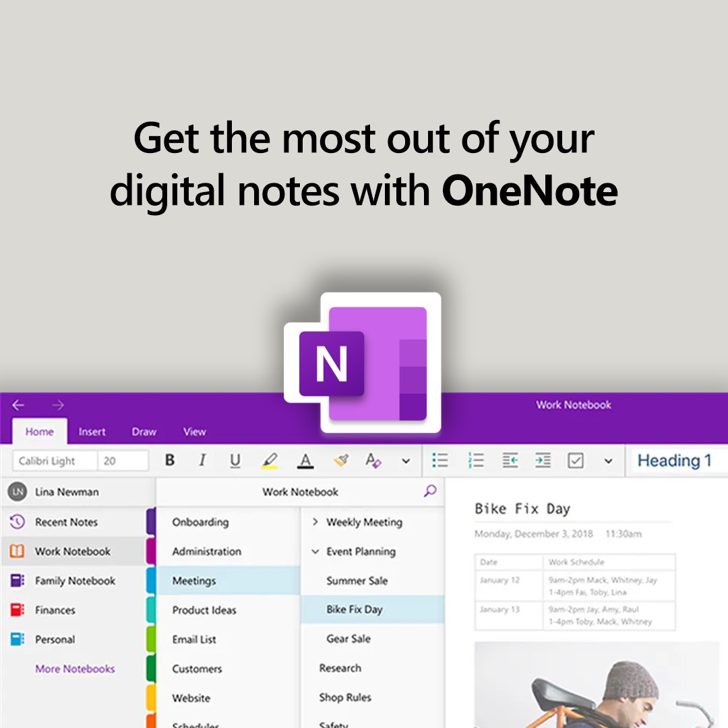Select Work Notebook in the notebook list
Image resolution: width=728 pixels, height=728 pixels.
(73, 551)
